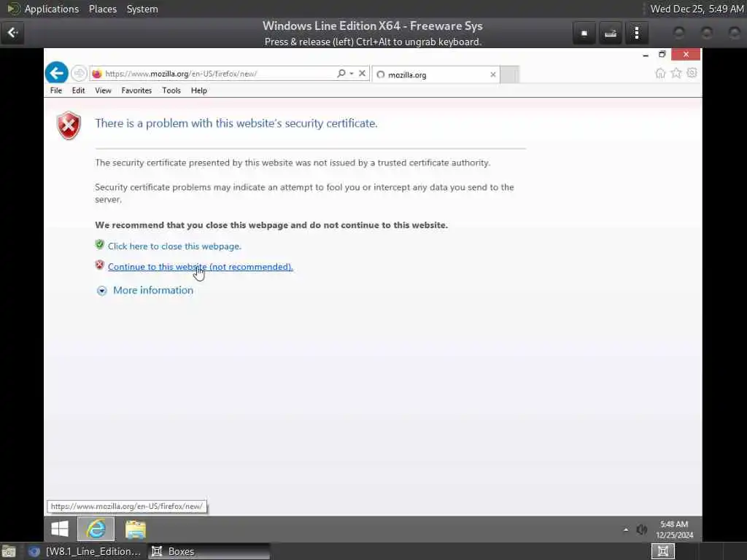Click 'Click here to close this webpage' link
The image size is (747, 560).
(174, 246)
